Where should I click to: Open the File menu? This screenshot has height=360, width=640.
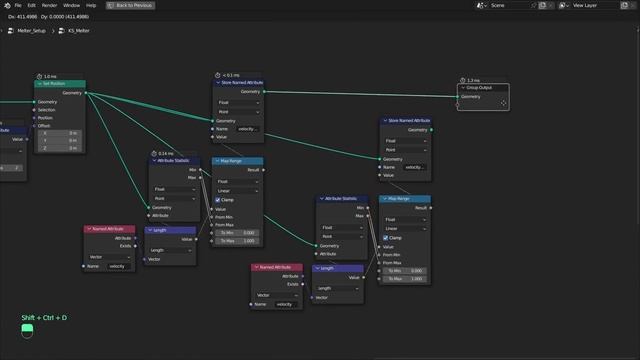coord(18,5)
